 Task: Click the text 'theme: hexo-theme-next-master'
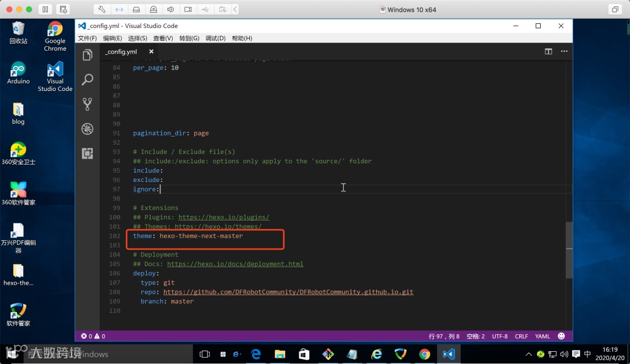click(188, 236)
